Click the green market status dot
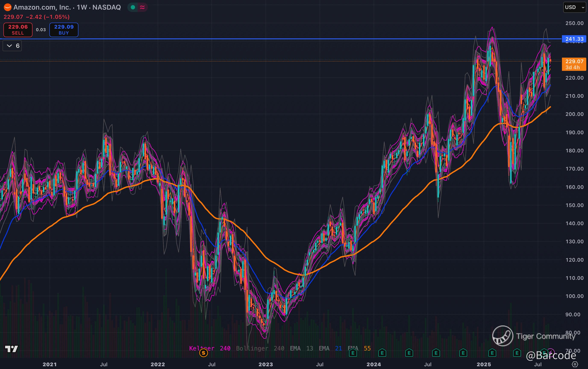Image resolution: width=588 pixels, height=369 pixels. point(133,7)
